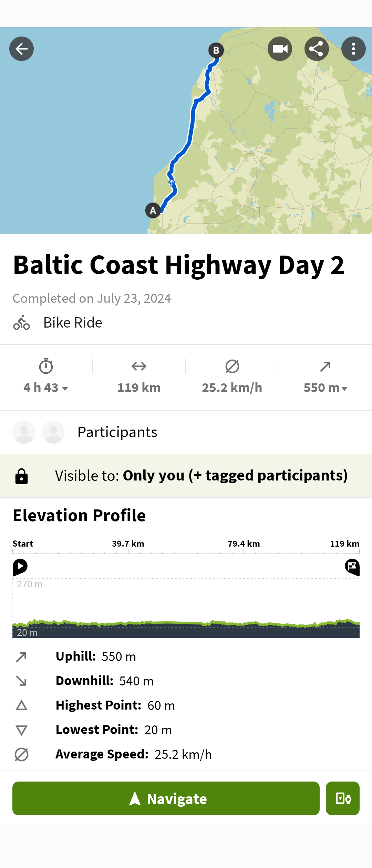The width and height of the screenshot is (372, 868).
Task: Tap the first participant avatar
Action: pos(24,432)
